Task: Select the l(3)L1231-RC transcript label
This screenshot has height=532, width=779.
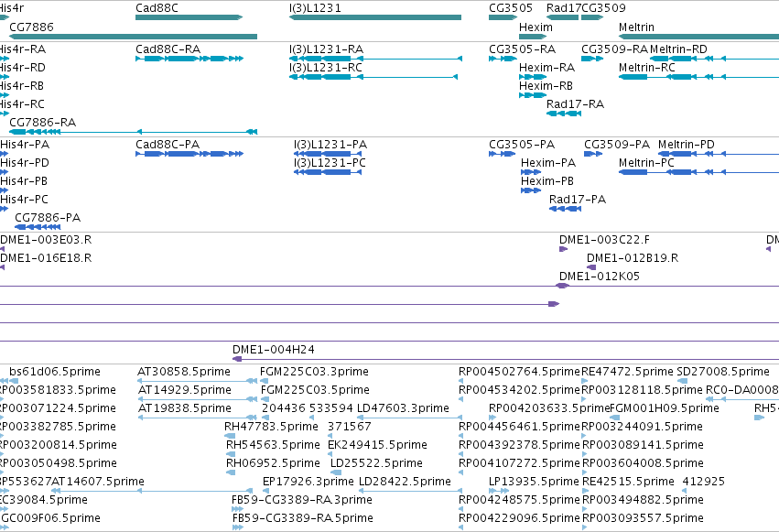Action: 325,68
